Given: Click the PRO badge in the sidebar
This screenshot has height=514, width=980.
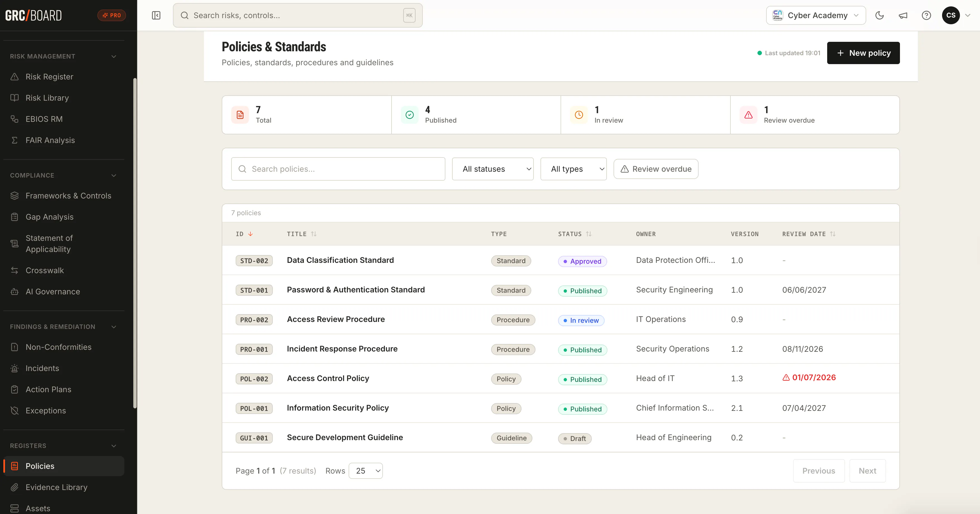Looking at the screenshot, I should (x=112, y=15).
